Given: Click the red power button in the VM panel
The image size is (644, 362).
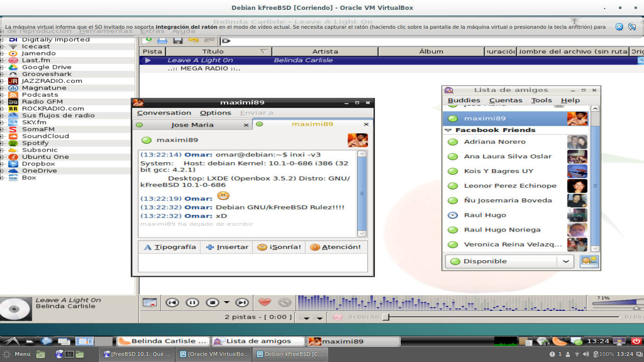Looking at the screenshot, I should point(636,341).
